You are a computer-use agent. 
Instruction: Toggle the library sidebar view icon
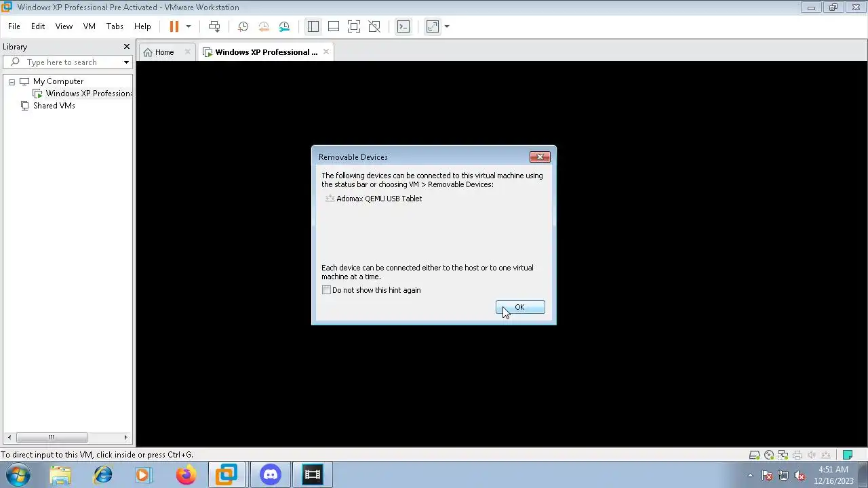(x=313, y=26)
